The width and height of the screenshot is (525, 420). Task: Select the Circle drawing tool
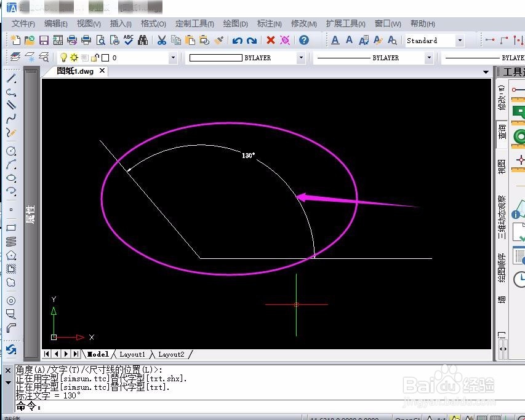(11, 151)
